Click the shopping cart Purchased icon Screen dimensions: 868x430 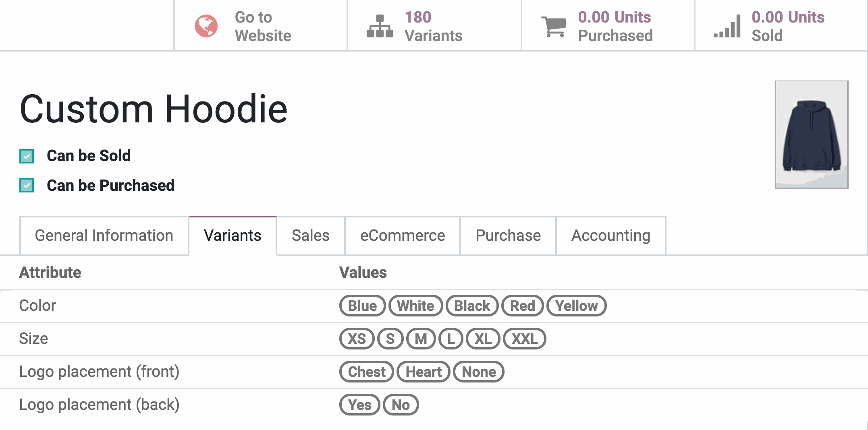554,26
